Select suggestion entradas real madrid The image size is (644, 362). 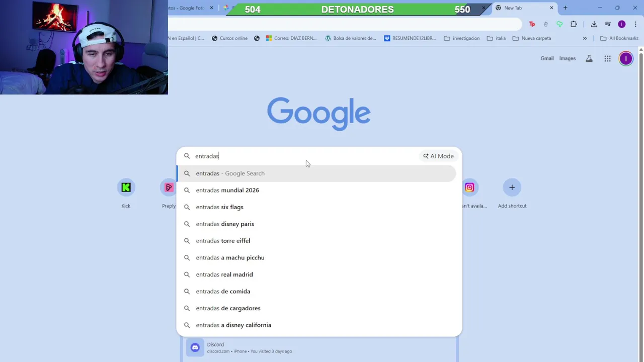316,275
